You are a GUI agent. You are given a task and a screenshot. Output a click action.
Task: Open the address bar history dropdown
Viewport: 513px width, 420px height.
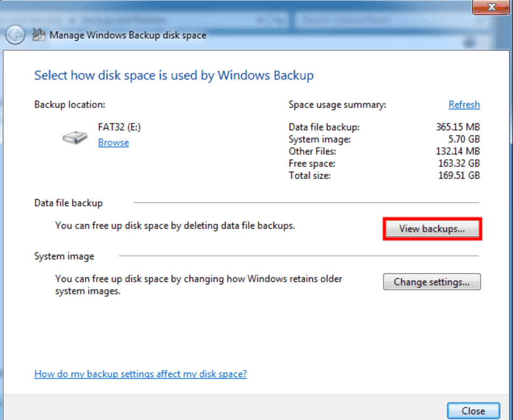[x=261, y=19]
